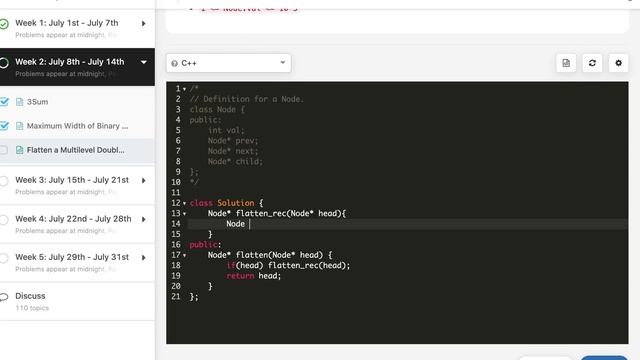Toggle the 3Sum completed checkbox
Image resolution: width=640 pixels, height=360 pixels.
tap(4, 102)
